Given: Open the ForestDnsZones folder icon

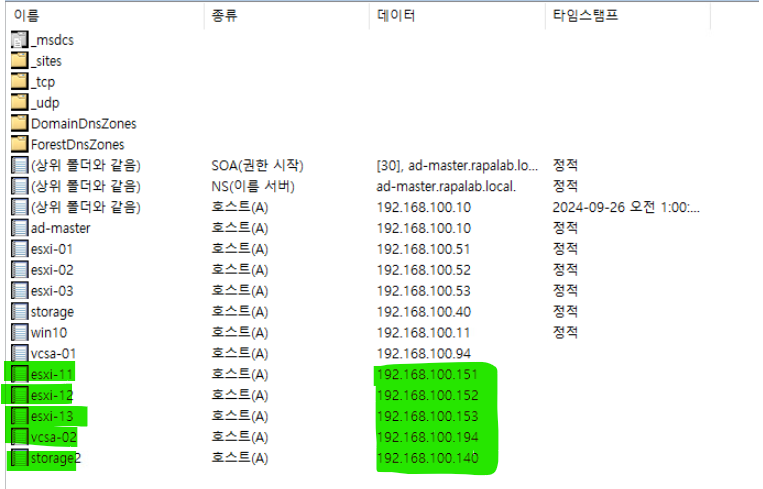Looking at the screenshot, I should (x=19, y=145).
